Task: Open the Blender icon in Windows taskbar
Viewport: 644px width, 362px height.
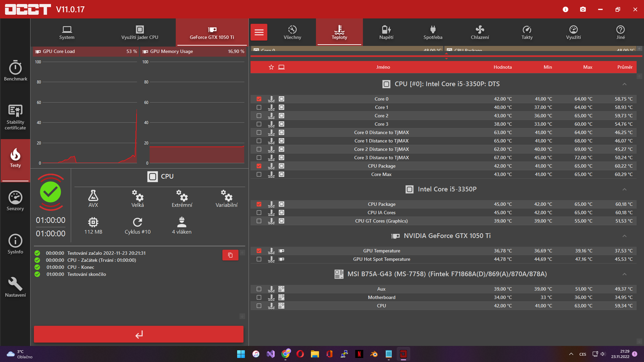Action: coord(374,354)
